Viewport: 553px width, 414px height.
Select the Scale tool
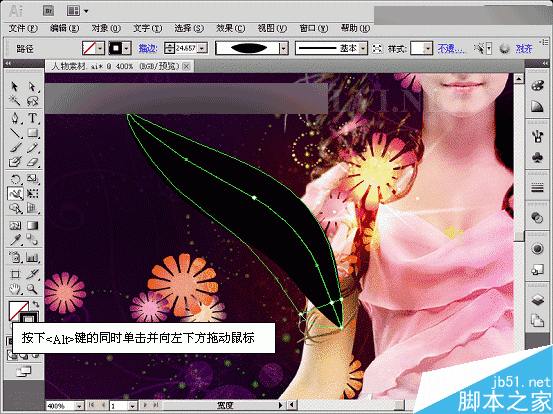coord(32,179)
